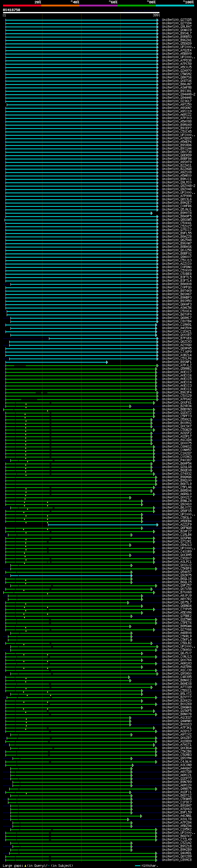Screen dimensions: 197x868
Task: Click the cyan bar among green hits for A2Z1F9
Action: pos(103,525)
